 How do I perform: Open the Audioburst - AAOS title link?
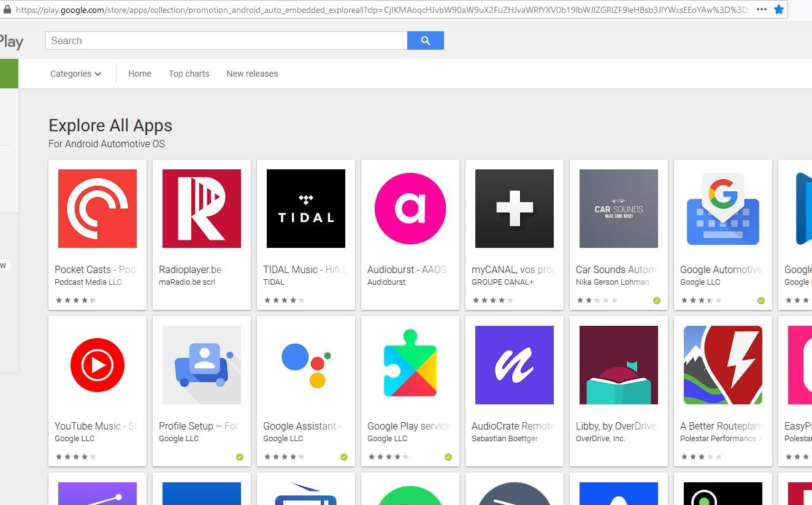[x=407, y=269]
